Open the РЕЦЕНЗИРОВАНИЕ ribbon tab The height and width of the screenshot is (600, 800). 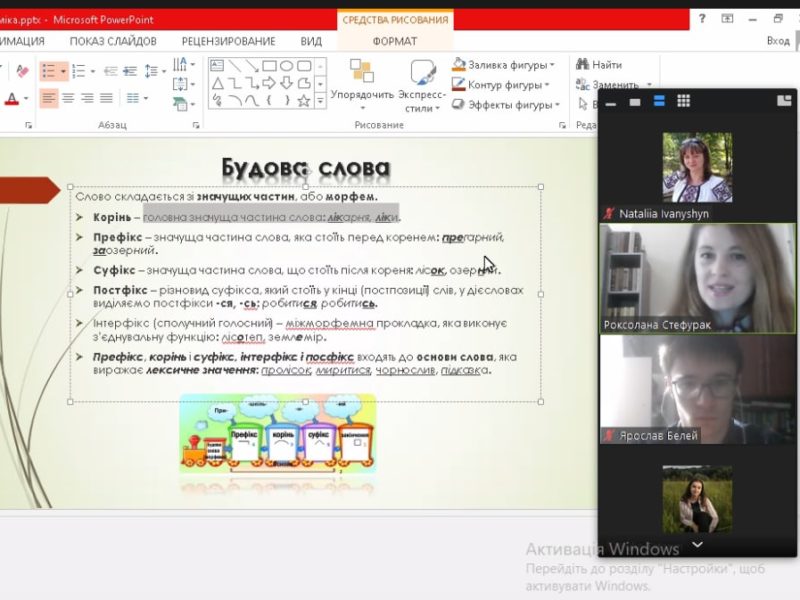[x=228, y=41]
